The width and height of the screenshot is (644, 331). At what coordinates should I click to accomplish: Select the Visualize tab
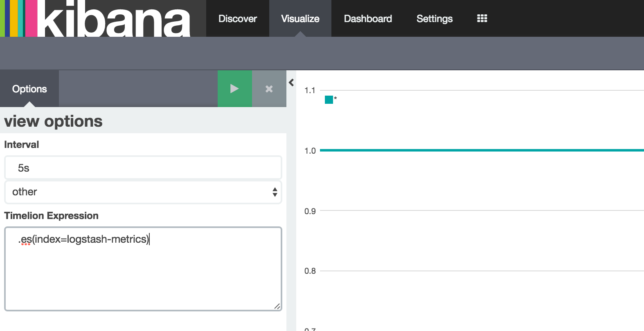pos(300,18)
